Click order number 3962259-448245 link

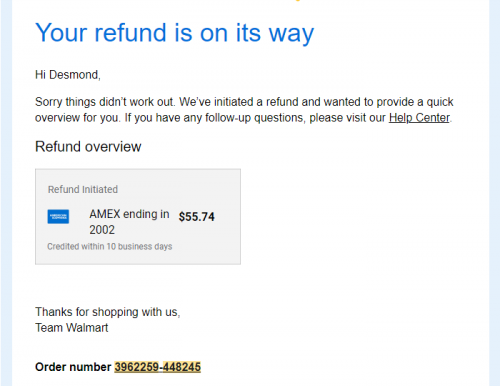click(158, 367)
